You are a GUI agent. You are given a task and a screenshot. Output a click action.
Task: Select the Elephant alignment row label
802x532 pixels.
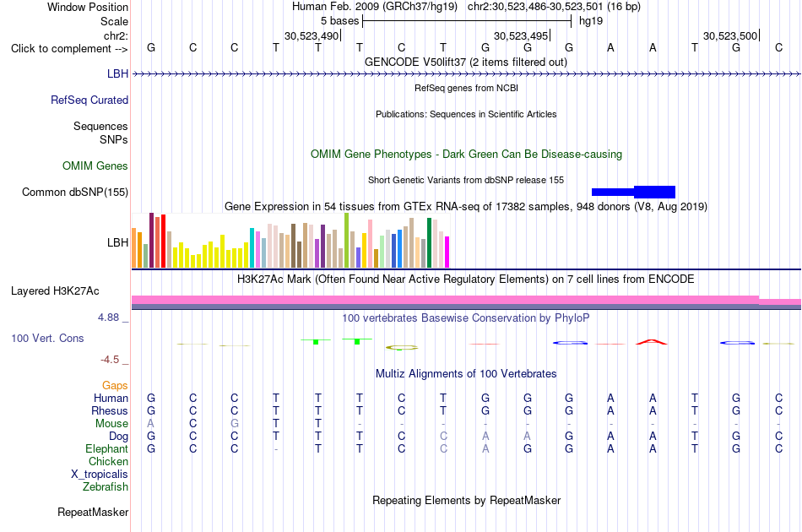click(107, 448)
